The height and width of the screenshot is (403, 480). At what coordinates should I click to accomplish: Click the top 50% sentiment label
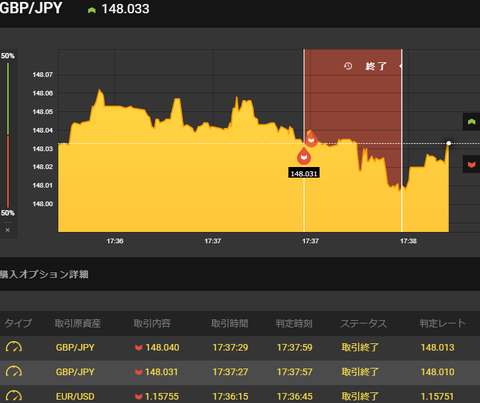(8, 56)
